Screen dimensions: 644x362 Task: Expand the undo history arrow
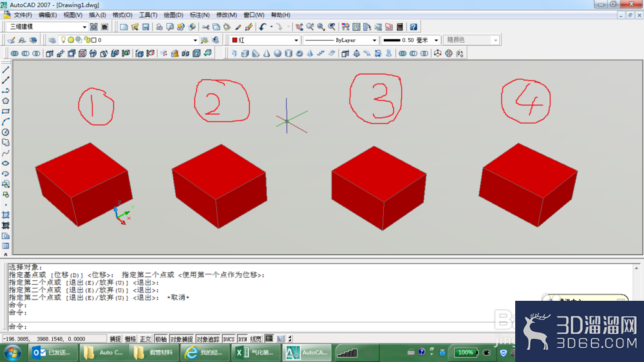pos(272,27)
